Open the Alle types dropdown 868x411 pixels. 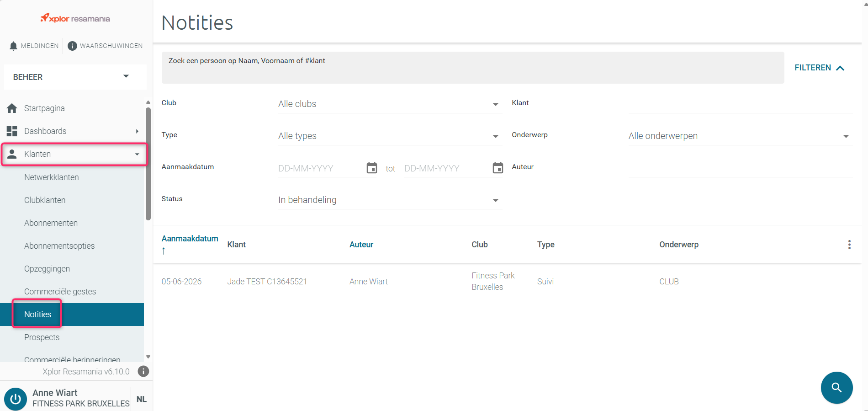(390, 136)
